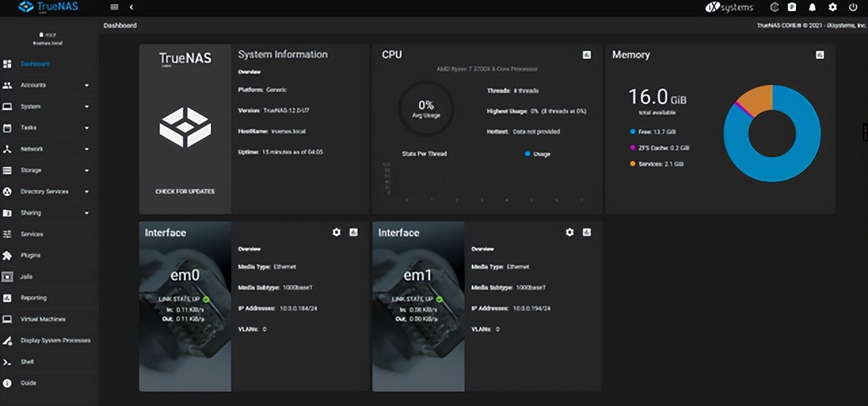This screenshot has width=868, height=406.
Task: Click the CPU reports chart icon
Action: coord(587,55)
